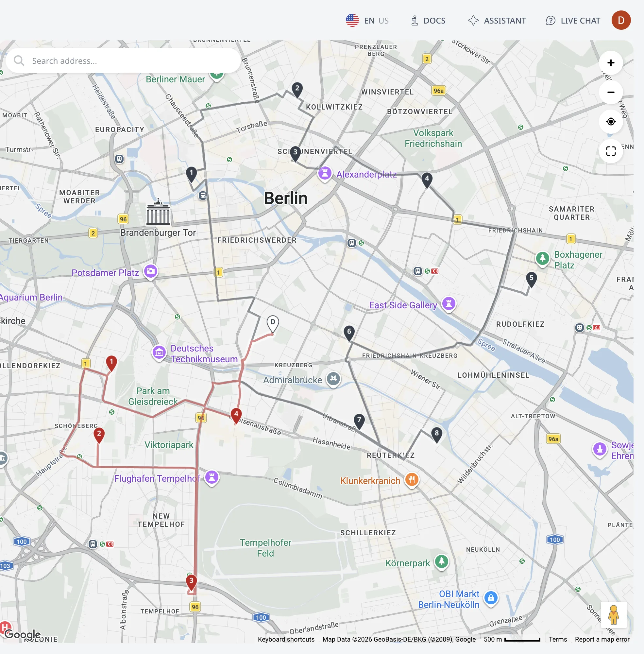Toggle fullscreen map view
This screenshot has width=644, height=654.
click(x=611, y=151)
